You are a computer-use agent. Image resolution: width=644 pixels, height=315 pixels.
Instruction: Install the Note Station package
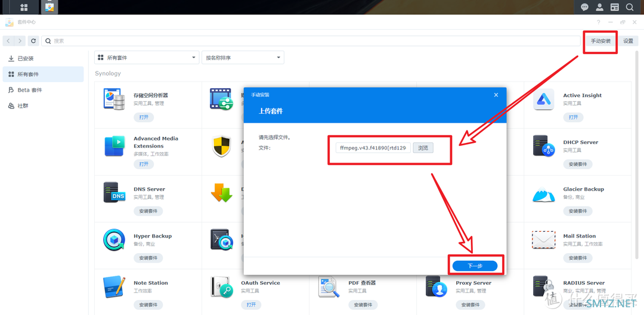pyautogui.click(x=148, y=305)
